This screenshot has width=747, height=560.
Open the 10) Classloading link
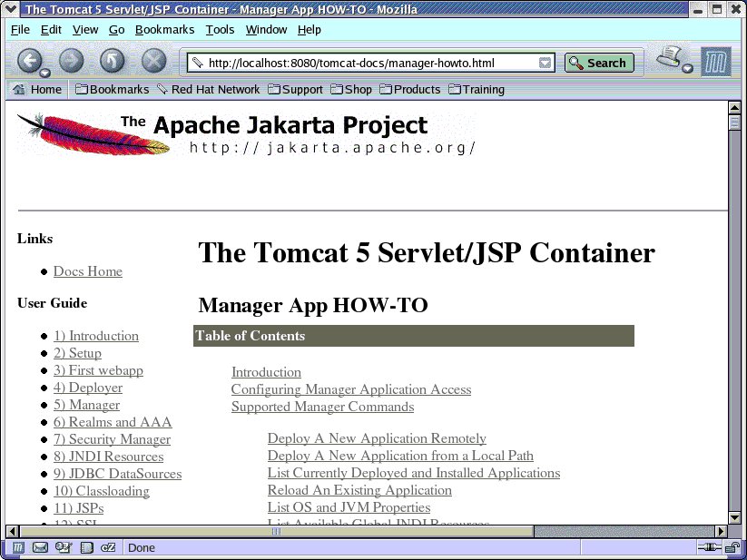[102, 491]
